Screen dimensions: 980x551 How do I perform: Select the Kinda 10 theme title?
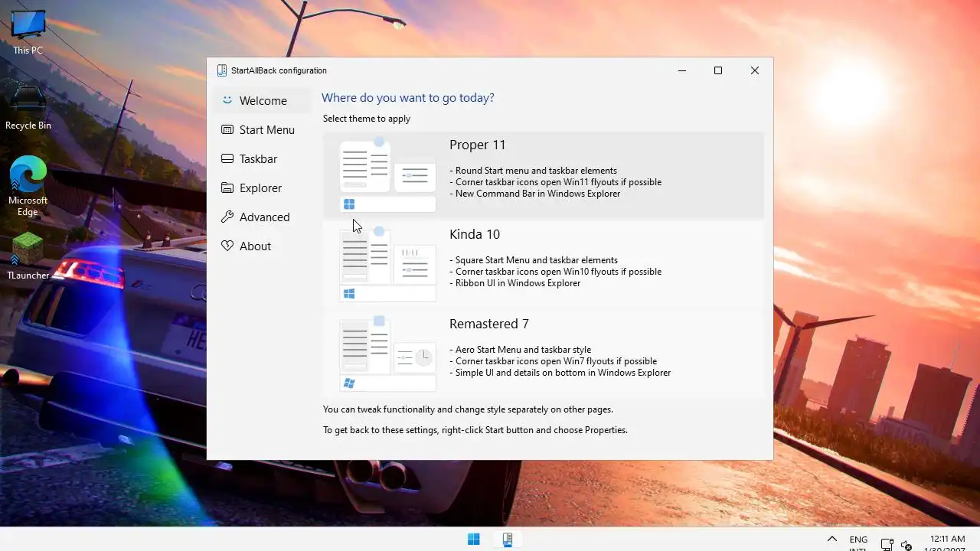pyautogui.click(x=475, y=234)
